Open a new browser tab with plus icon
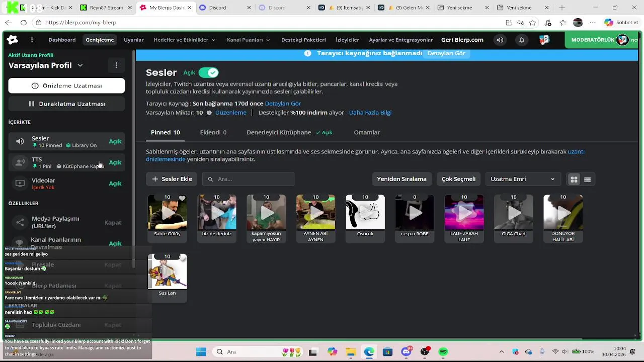 click(562, 8)
